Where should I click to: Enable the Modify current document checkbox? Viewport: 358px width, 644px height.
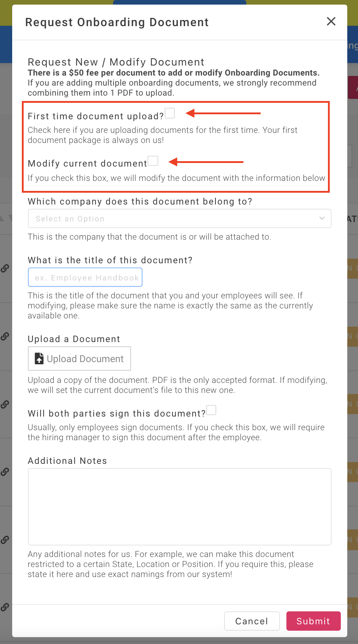[153, 161]
